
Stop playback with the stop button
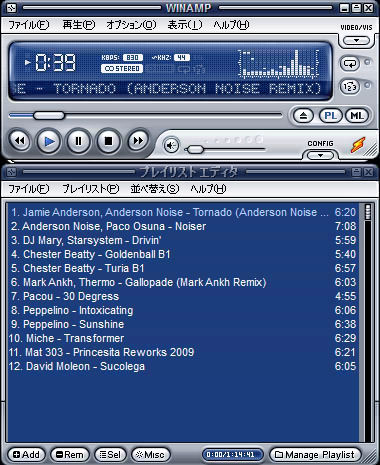(108, 141)
